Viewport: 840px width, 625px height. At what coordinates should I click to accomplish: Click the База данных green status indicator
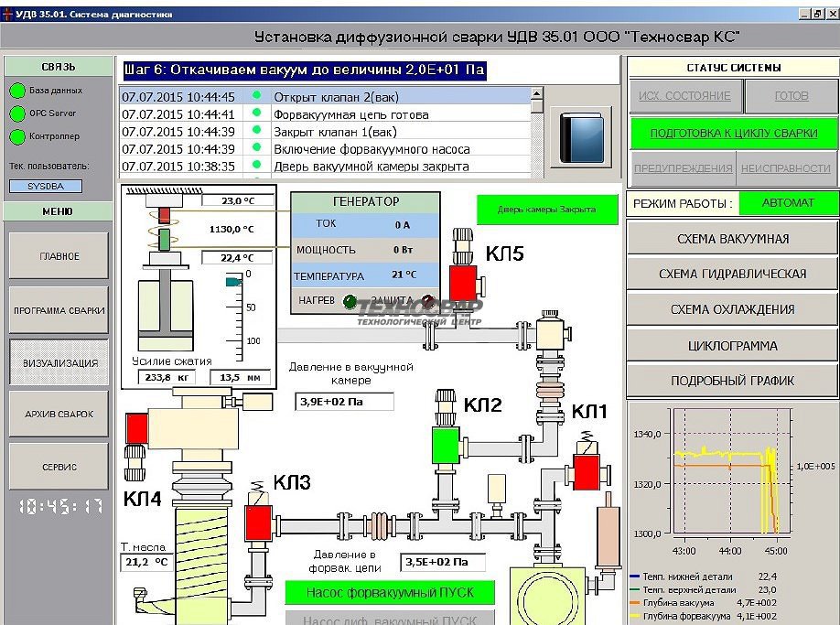(x=17, y=91)
